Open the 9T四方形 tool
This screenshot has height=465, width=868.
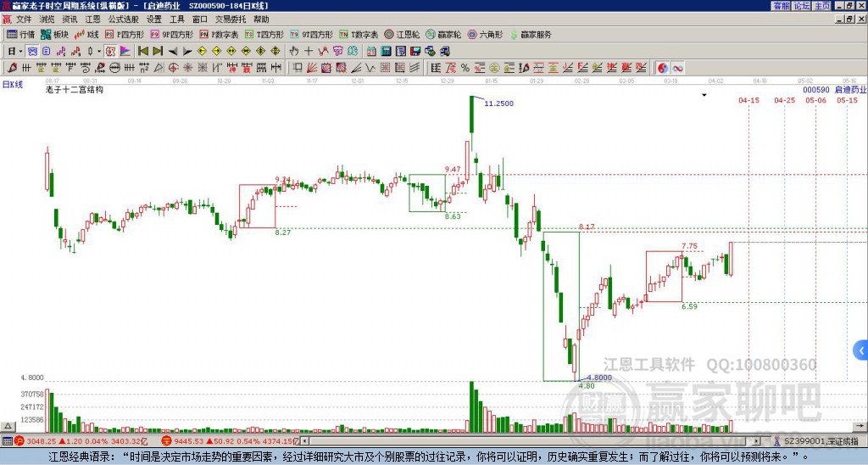pos(311,34)
